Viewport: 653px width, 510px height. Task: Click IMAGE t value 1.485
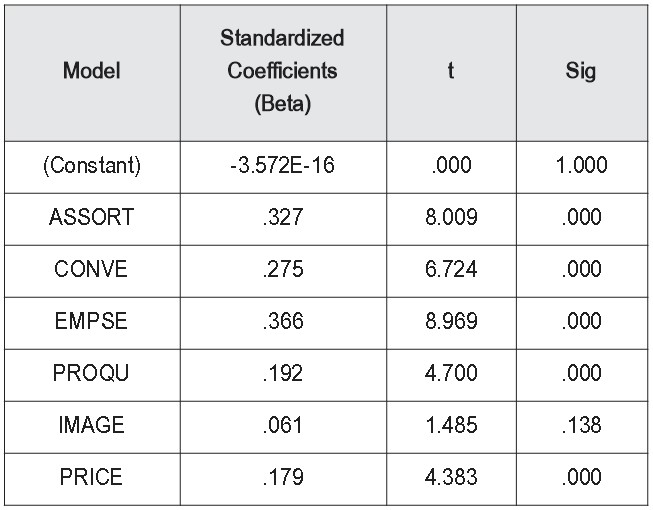pos(451,425)
